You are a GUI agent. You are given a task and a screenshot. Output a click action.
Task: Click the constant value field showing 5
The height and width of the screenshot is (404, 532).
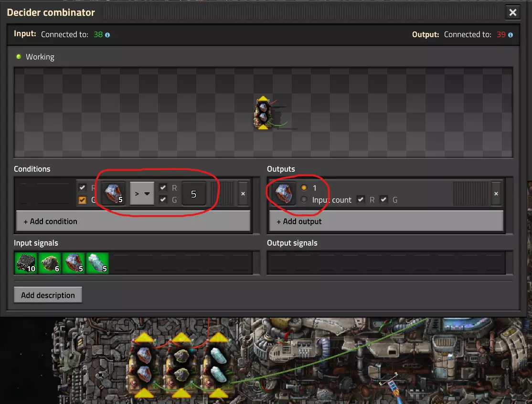pos(194,194)
